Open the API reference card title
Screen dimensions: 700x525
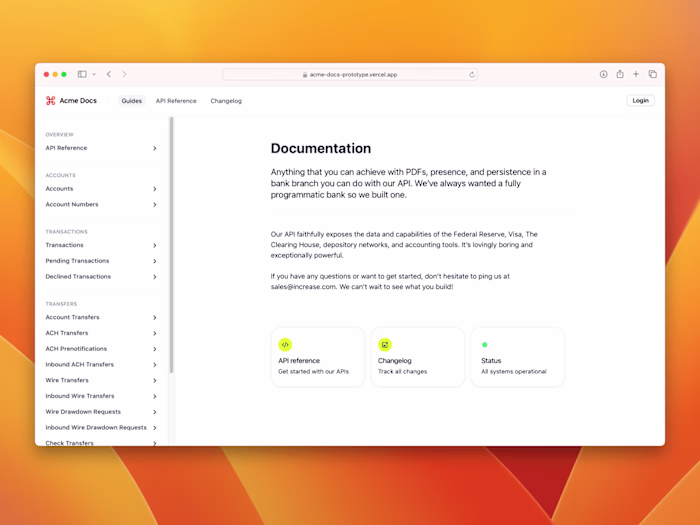[x=299, y=361]
